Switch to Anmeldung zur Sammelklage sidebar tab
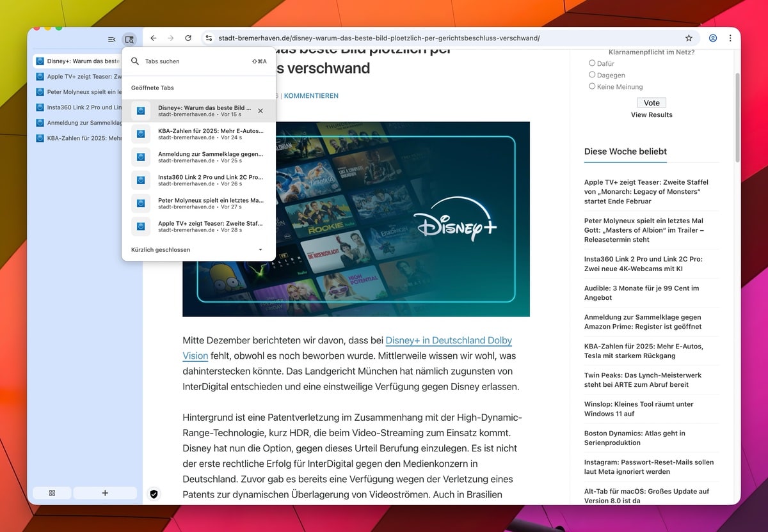The height and width of the screenshot is (532, 768). pyautogui.click(x=77, y=123)
